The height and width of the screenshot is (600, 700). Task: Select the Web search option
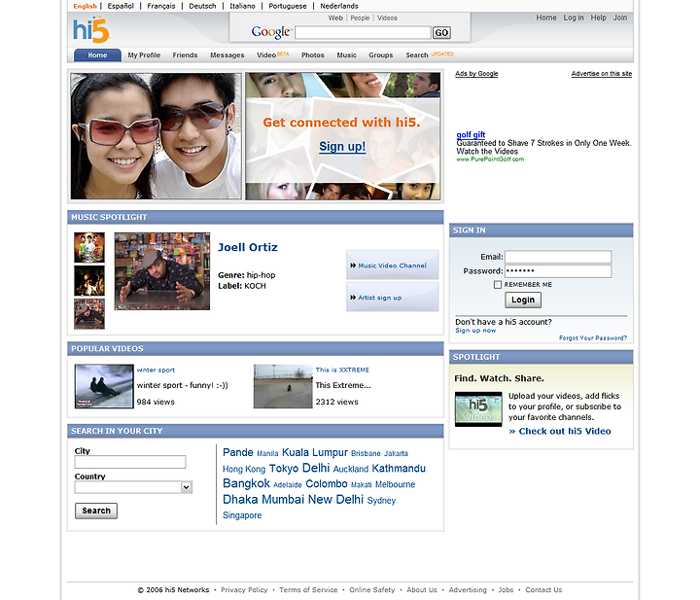(335, 18)
